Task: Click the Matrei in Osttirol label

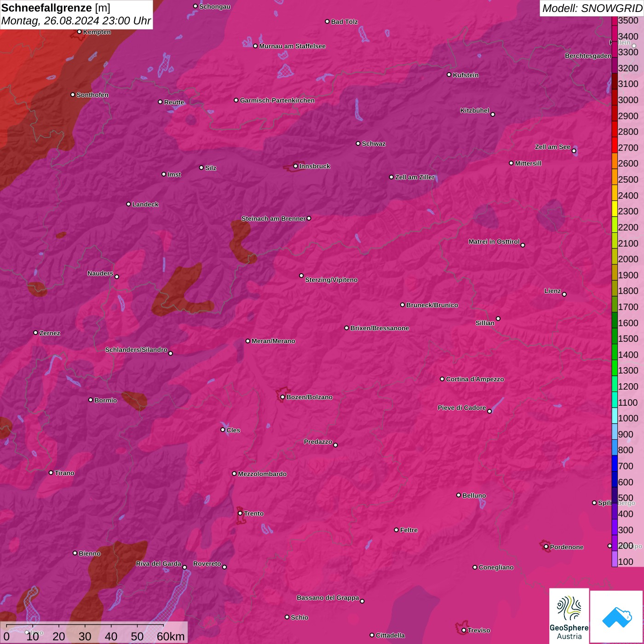Action: coord(494,241)
